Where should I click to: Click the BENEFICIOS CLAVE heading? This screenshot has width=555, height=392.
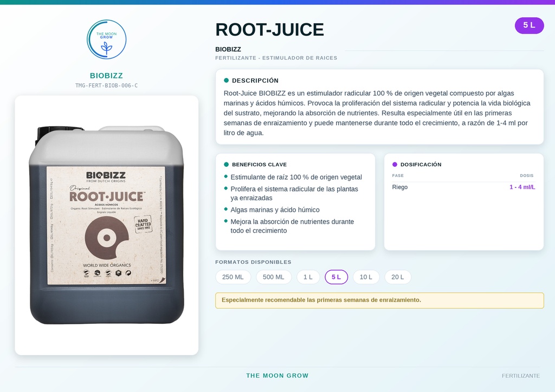[x=260, y=165]
